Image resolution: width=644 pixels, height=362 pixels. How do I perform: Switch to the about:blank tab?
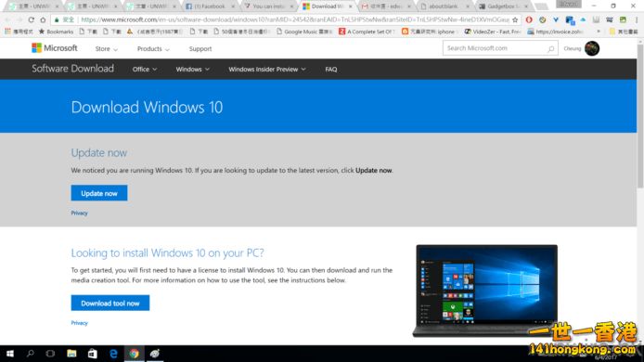pyautogui.click(x=444, y=6)
